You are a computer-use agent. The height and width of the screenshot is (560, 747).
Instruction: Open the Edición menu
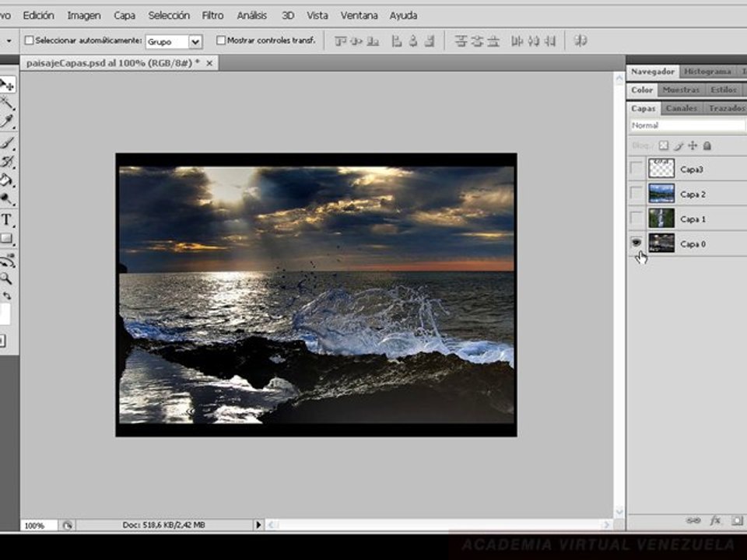(39, 16)
